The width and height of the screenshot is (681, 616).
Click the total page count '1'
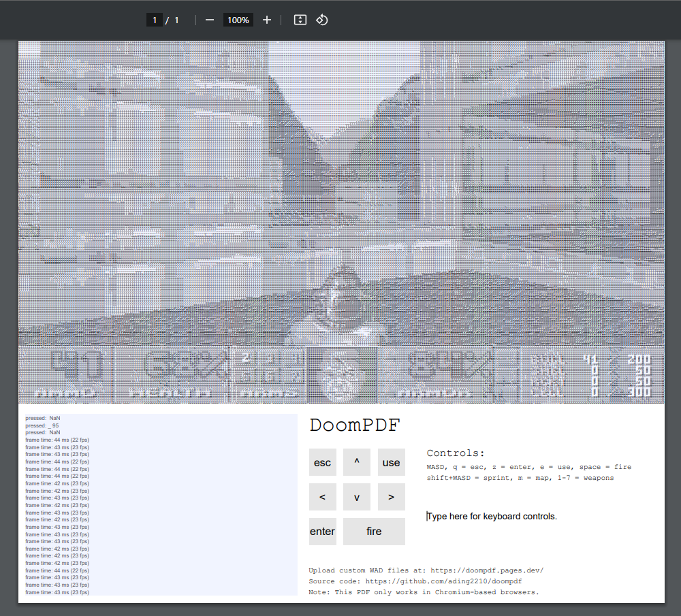[176, 20]
